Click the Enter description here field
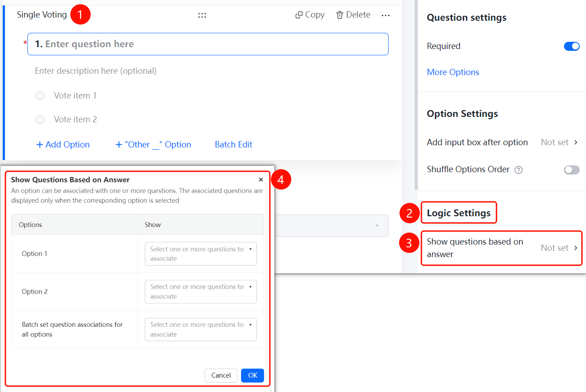The image size is (586, 392). tap(96, 71)
